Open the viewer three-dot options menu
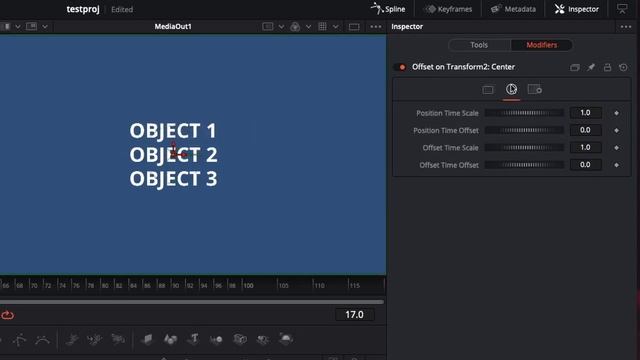 376,27
